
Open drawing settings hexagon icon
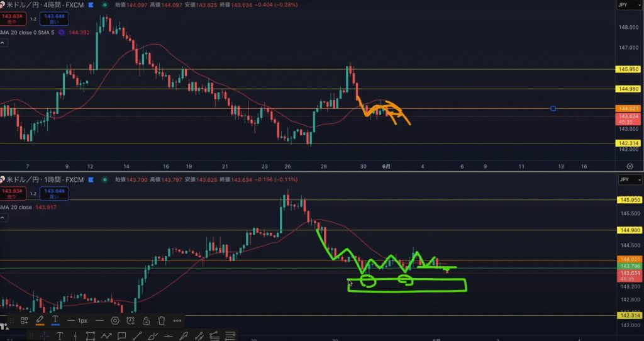(115, 321)
